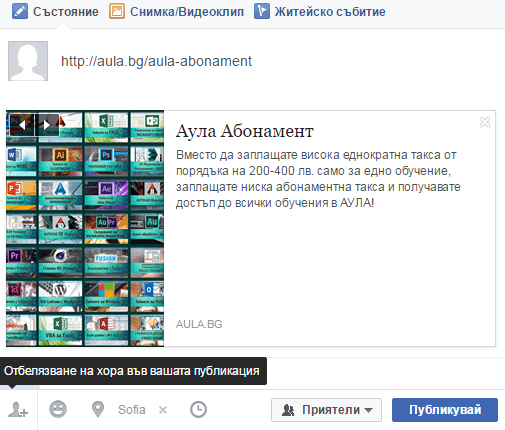Click the AULA.BG domain link

pos(199,324)
